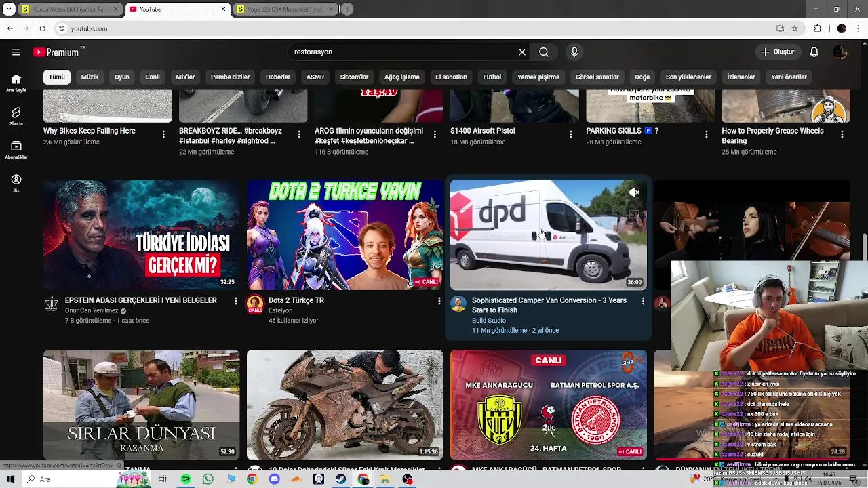Image resolution: width=868 pixels, height=488 pixels.
Task: Go to YouTube Premium home via logo
Action: click(57, 52)
